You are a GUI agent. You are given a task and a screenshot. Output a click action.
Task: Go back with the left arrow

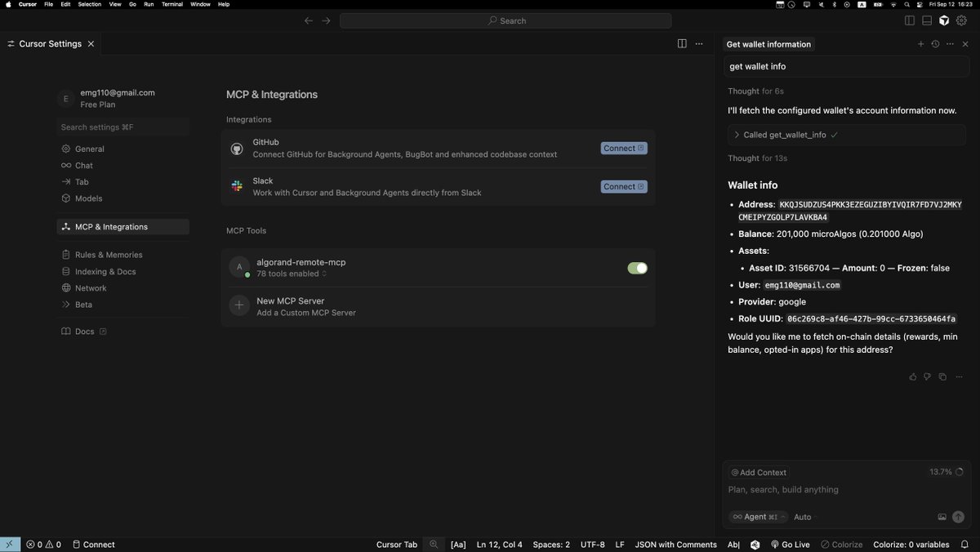coord(309,20)
